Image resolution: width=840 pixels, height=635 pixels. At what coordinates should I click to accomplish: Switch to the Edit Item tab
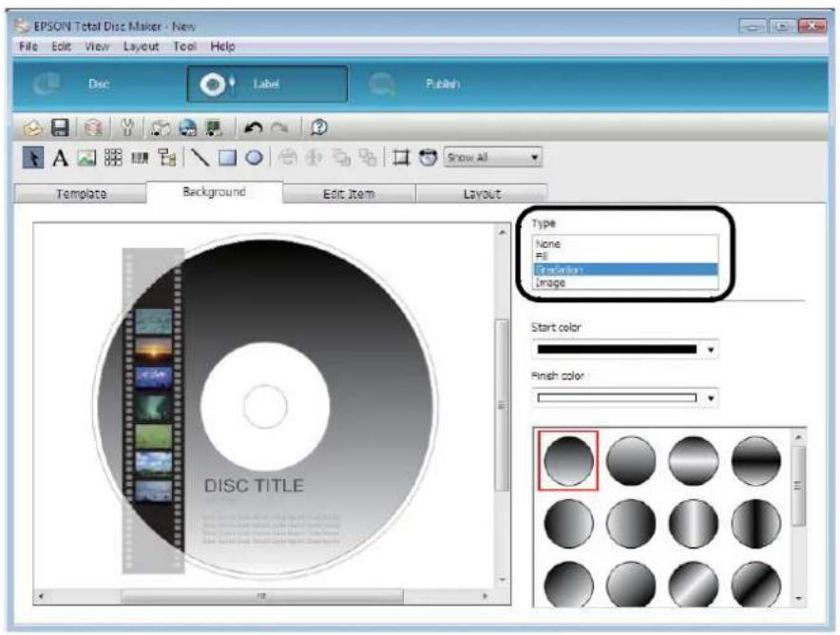coord(349,194)
